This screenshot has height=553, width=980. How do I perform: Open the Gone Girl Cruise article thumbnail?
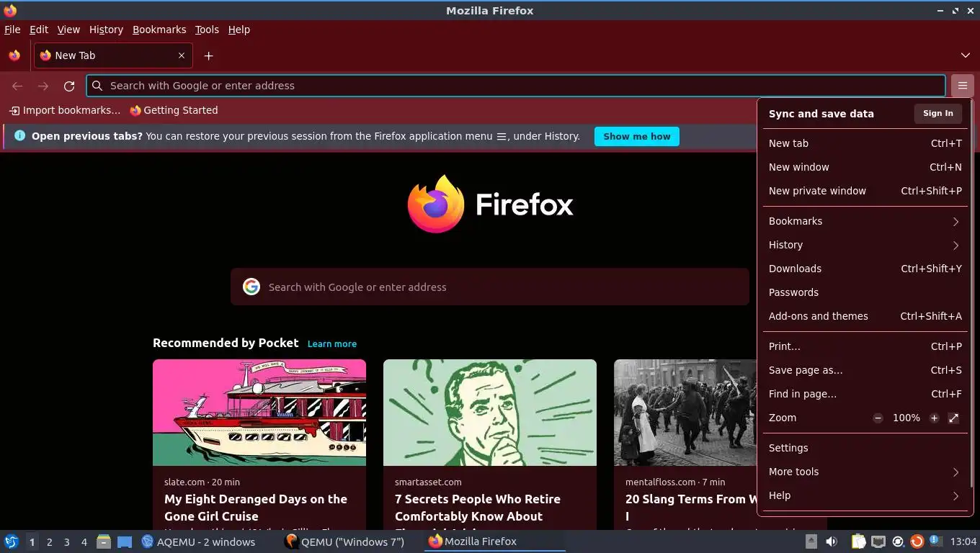(259, 413)
